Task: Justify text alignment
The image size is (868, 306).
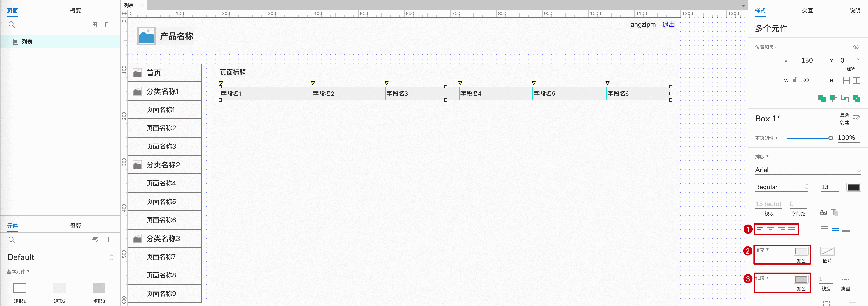Action: tap(792, 229)
